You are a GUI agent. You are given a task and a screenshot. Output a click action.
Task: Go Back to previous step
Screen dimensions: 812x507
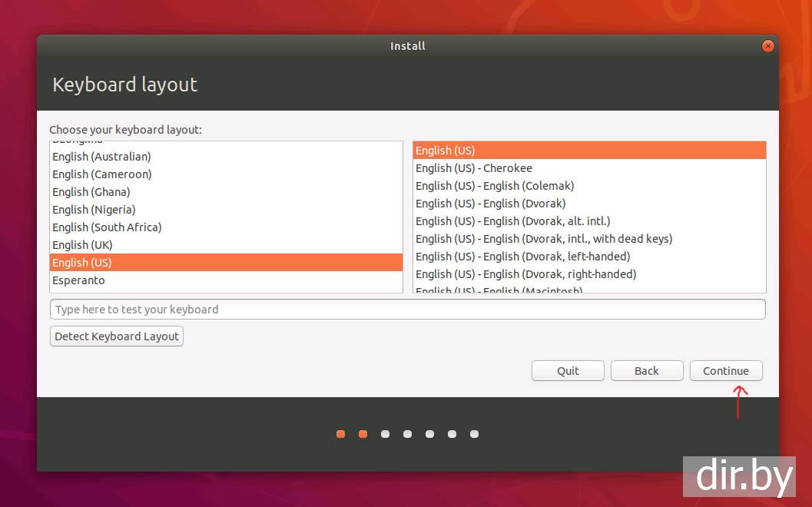[647, 371]
